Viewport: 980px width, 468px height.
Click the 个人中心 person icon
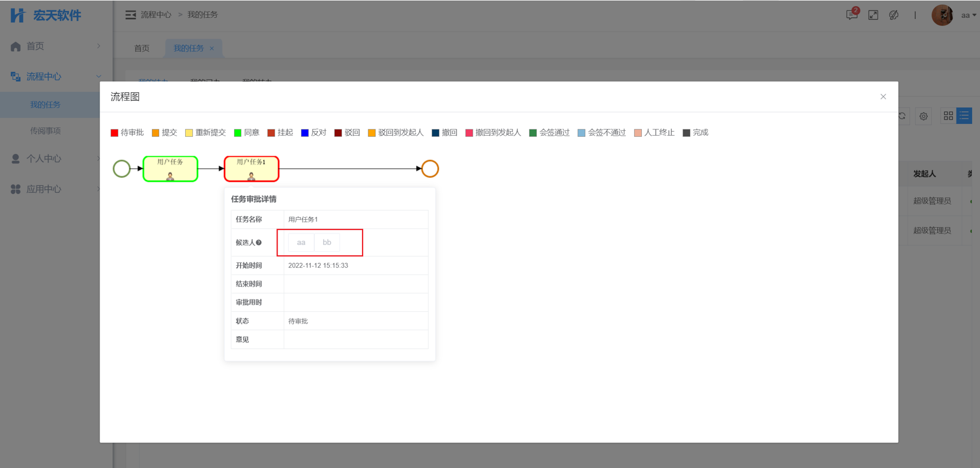[x=16, y=159]
